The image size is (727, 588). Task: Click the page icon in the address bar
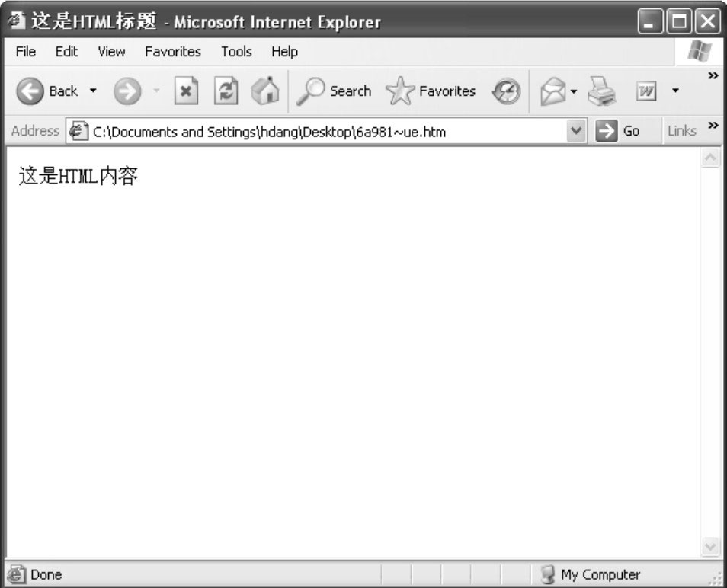(x=78, y=131)
